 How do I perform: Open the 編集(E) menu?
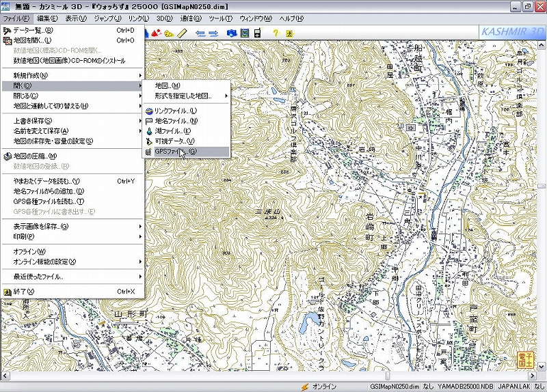tap(47, 18)
